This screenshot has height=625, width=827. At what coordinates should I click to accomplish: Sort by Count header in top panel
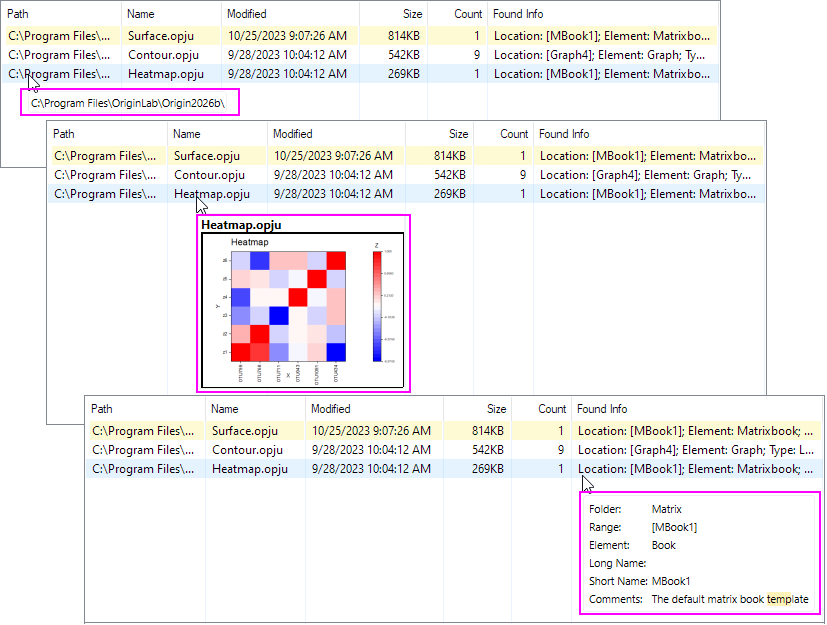click(468, 14)
